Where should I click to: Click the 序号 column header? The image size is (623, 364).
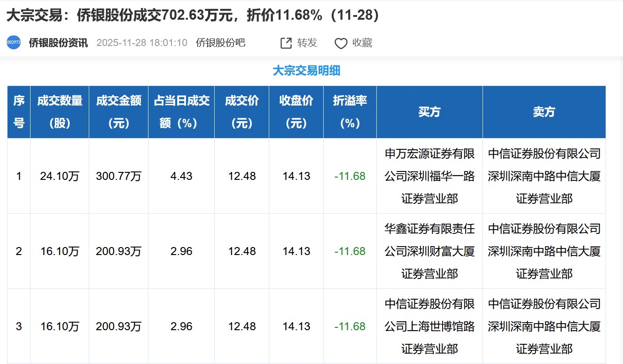pyautogui.click(x=19, y=112)
